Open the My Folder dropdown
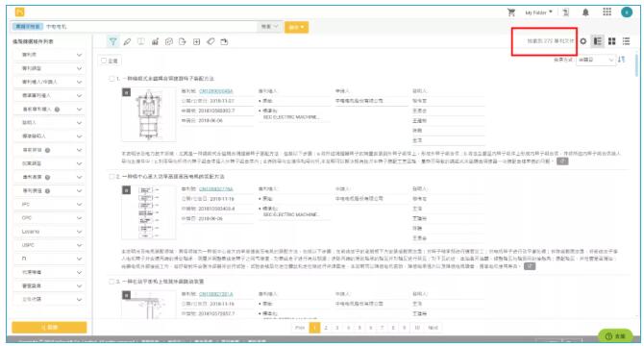644x346 pixels. (x=538, y=12)
